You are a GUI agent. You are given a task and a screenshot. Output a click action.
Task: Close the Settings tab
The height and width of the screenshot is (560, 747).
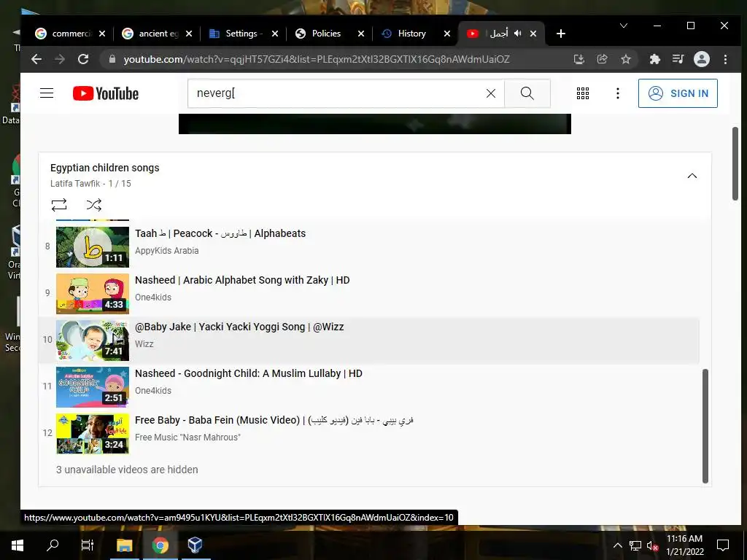(275, 34)
